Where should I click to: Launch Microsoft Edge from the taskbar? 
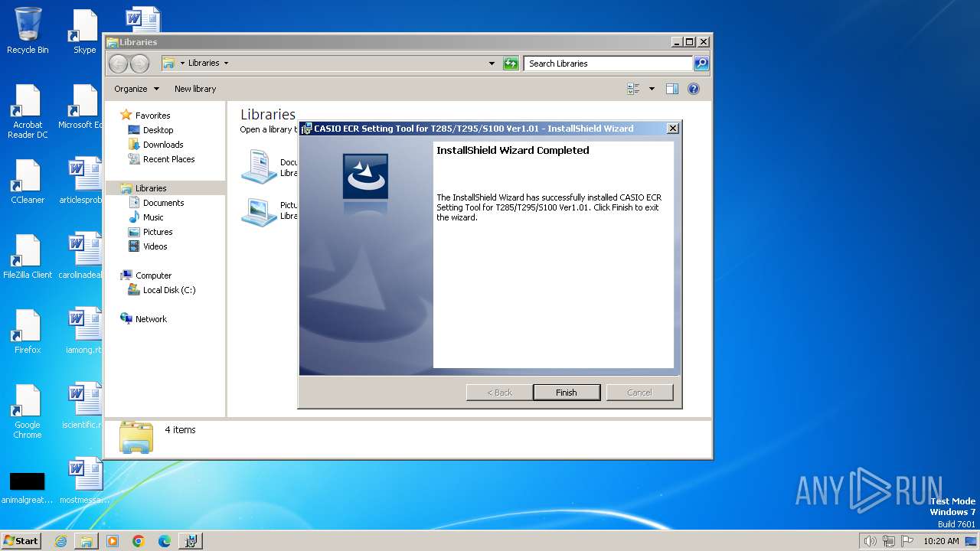click(165, 541)
